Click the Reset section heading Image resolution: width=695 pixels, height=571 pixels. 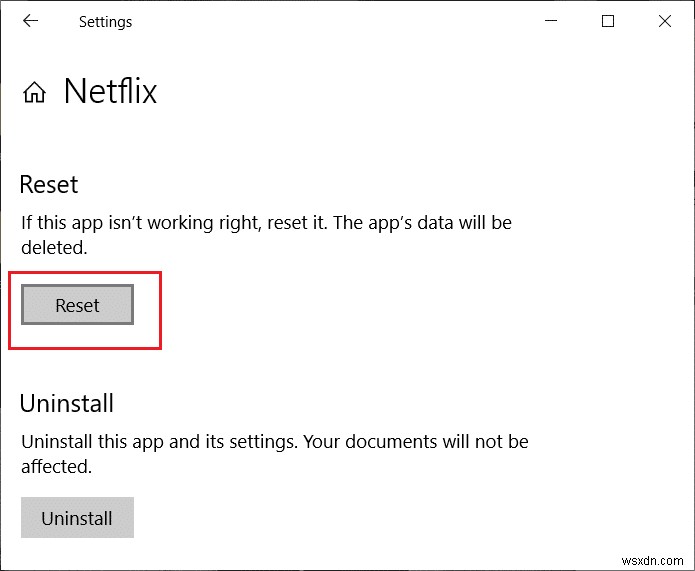49,184
